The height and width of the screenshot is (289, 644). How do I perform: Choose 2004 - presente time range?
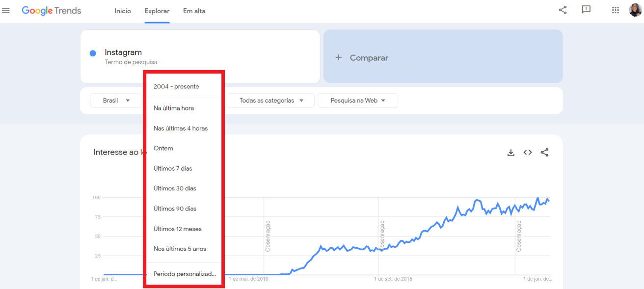pyautogui.click(x=184, y=86)
